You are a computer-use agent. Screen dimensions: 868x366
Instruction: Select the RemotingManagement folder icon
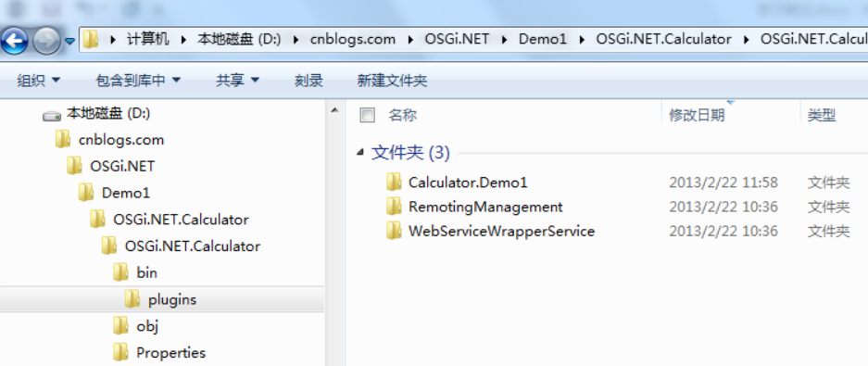point(394,207)
